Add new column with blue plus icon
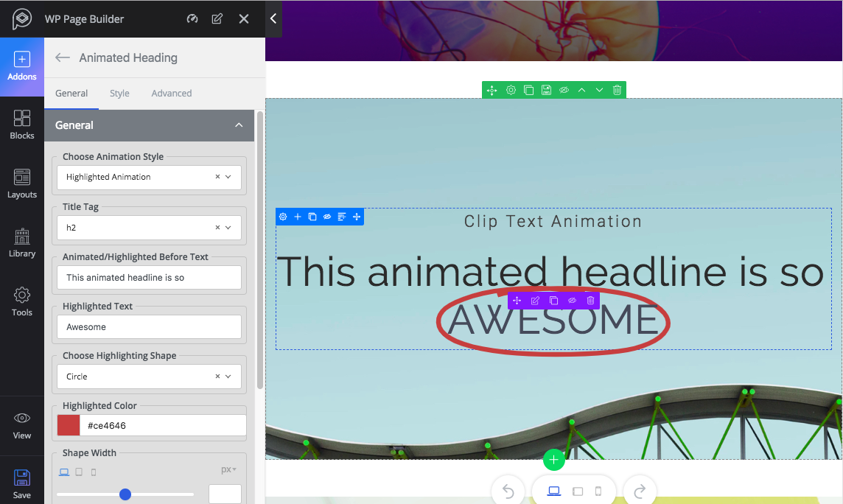The image size is (843, 504). [298, 217]
